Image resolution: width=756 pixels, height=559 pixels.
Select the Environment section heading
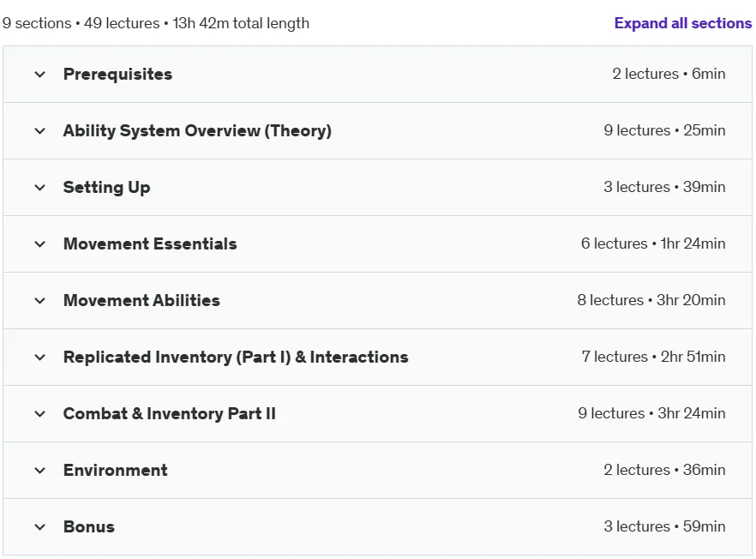tap(115, 470)
